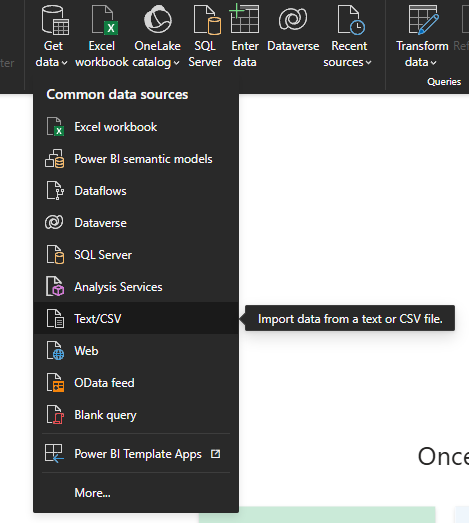Expand the Get data dropdown arrow

pyautogui.click(x=64, y=63)
